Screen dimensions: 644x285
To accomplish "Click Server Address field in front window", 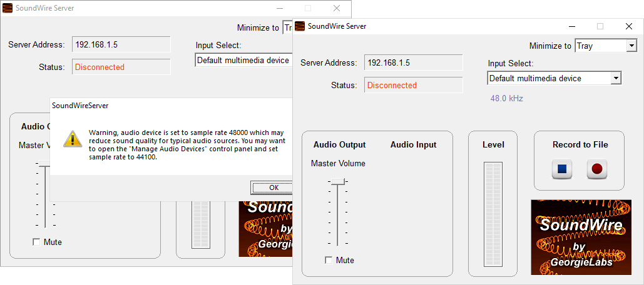I will (x=413, y=62).
